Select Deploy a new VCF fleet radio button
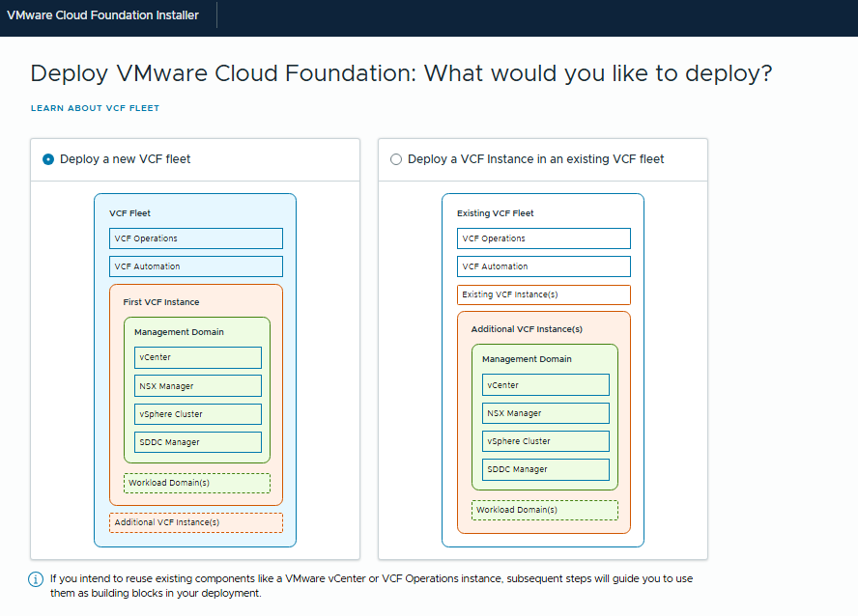 click(48, 159)
